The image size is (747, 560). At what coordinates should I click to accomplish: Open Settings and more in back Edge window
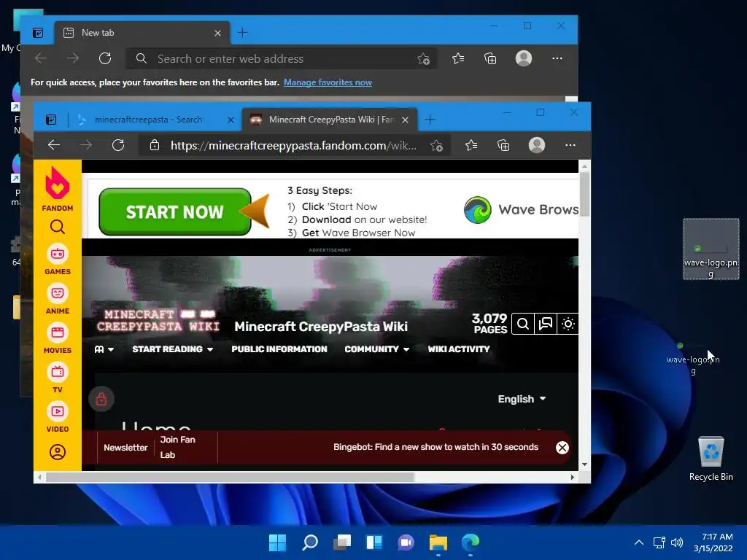pos(557,58)
